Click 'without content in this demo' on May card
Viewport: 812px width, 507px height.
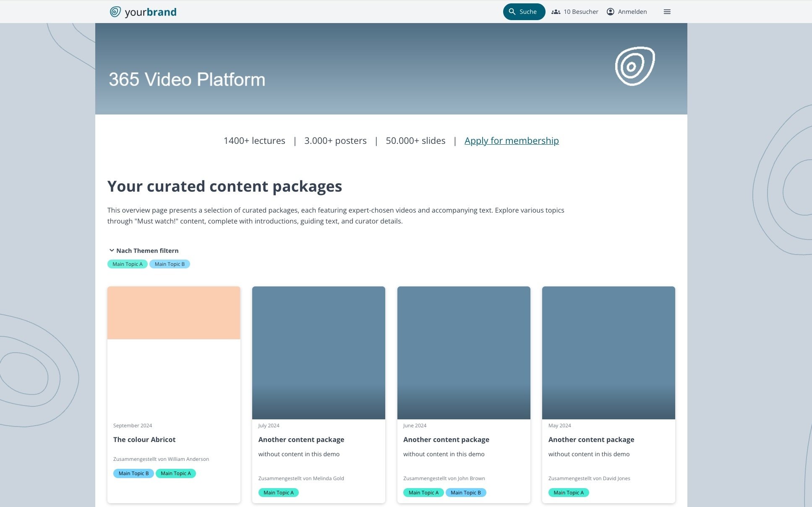tap(589, 454)
